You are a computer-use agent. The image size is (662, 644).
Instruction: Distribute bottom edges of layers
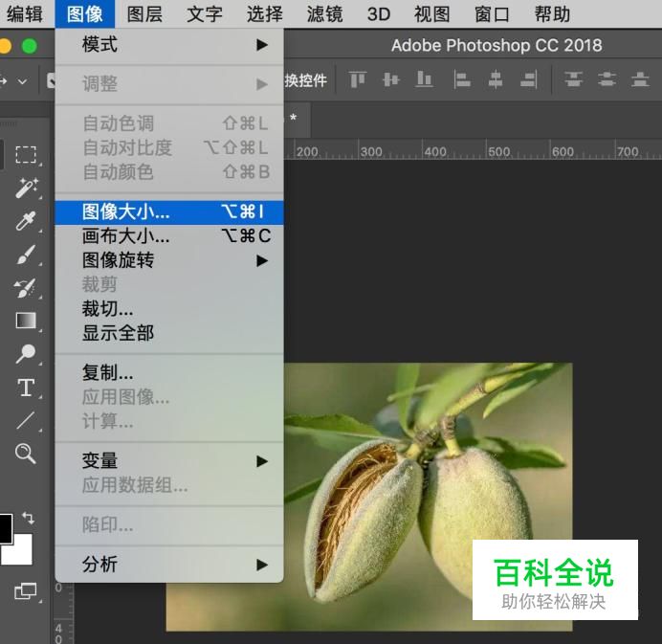640,79
